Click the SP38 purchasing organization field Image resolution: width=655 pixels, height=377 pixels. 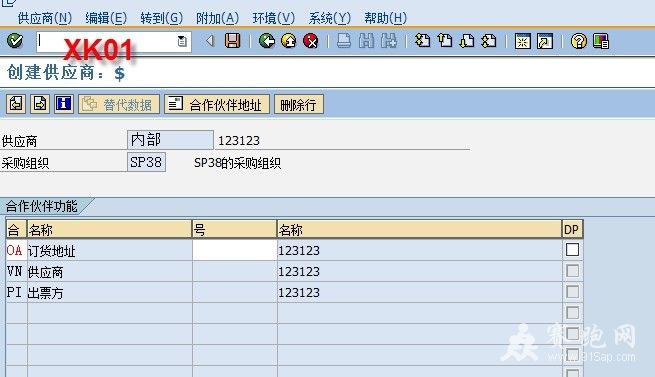pos(146,162)
